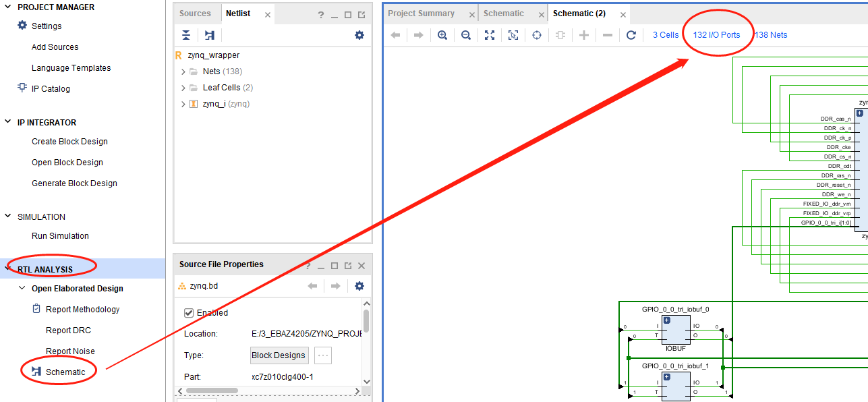Image resolution: width=868 pixels, height=402 pixels.
Task: Open Source File Properties settings gear
Action: click(x=359, y=286)
